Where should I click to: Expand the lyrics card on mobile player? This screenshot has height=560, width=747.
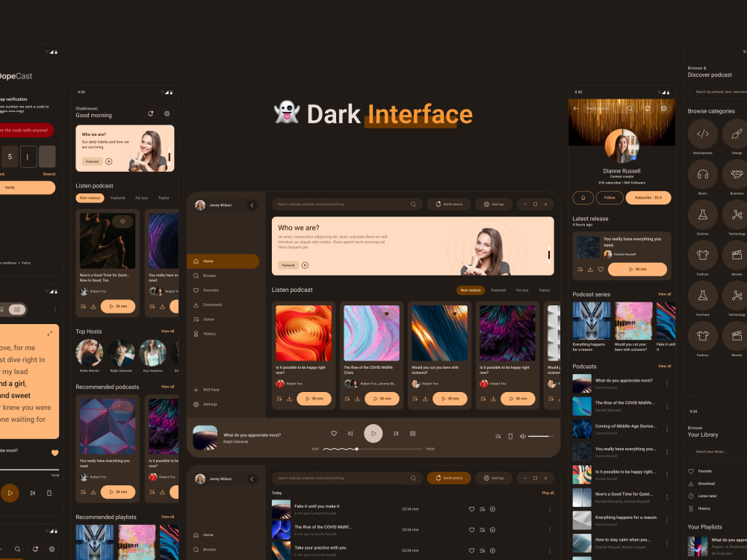point(49,333)
